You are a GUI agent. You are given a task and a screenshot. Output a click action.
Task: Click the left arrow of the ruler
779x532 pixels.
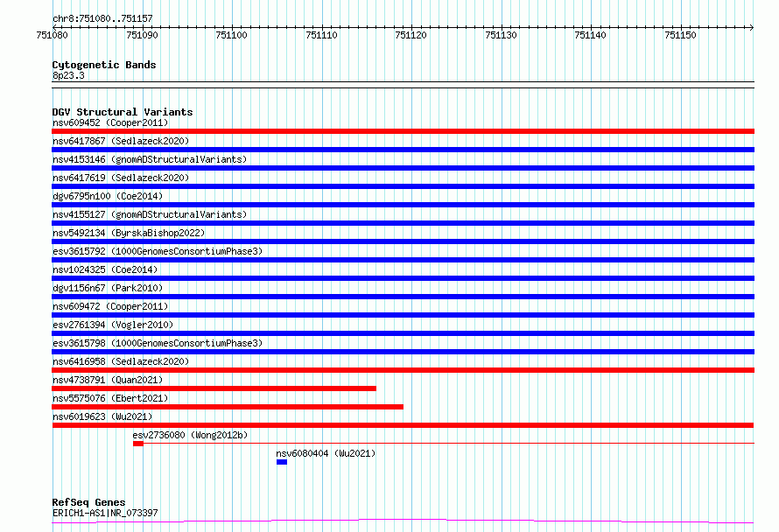55,27
